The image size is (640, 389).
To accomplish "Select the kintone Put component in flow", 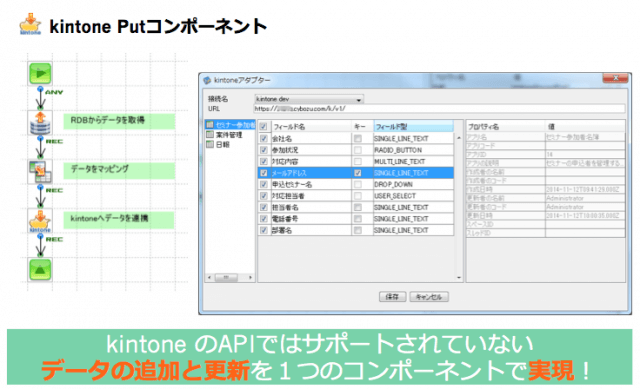I will point(40,221).
